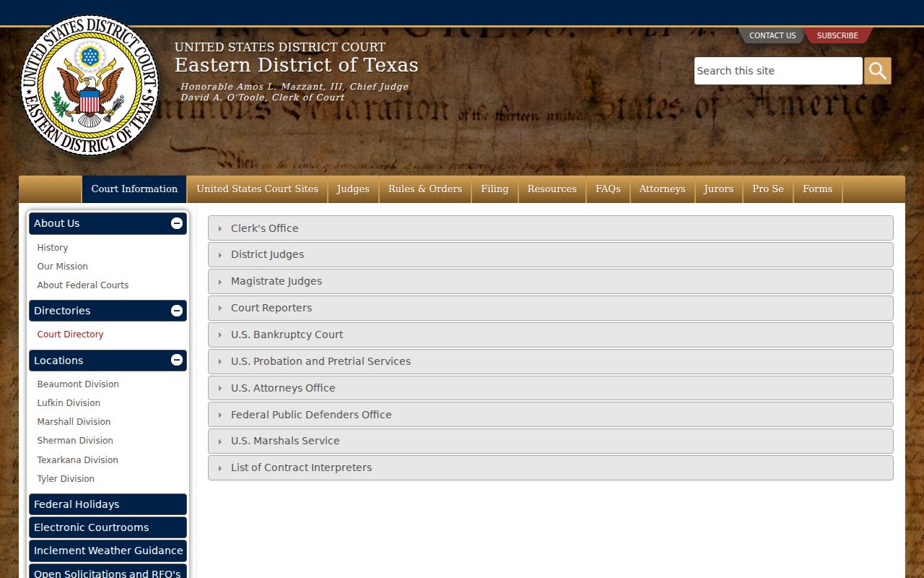Image resolution: width=924 pixels, height=578 pixels.
Task: Open the Court Information menu
Action: click(x=134, y=189)
